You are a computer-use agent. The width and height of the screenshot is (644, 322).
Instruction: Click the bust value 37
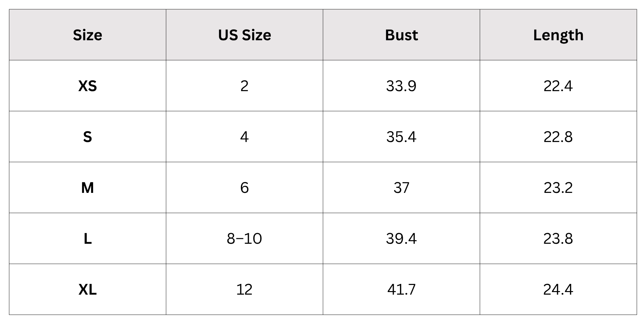pos(401,188)
